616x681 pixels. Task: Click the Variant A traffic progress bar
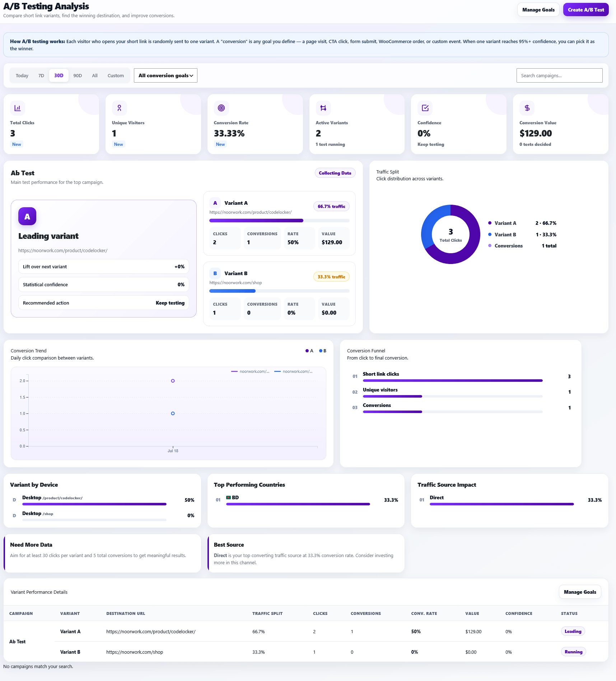pos(279,221)
